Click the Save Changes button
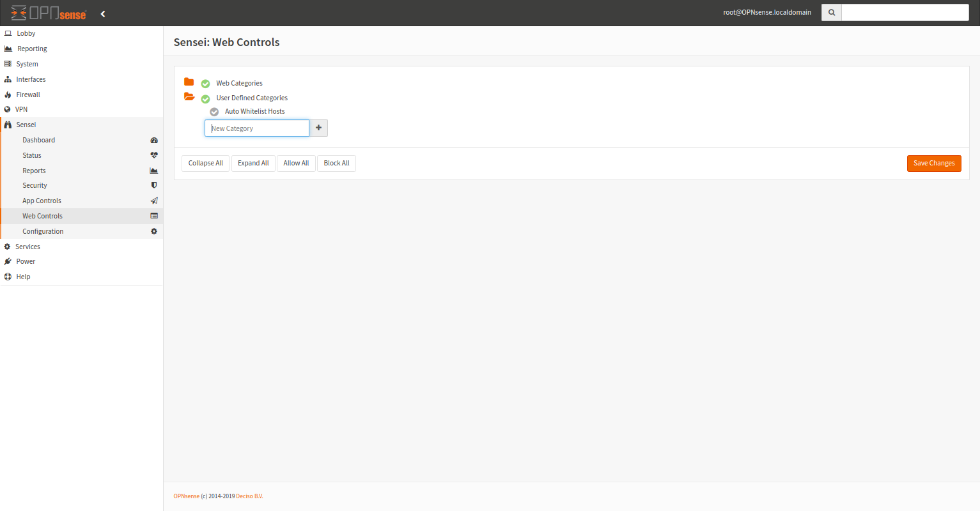 933,163
